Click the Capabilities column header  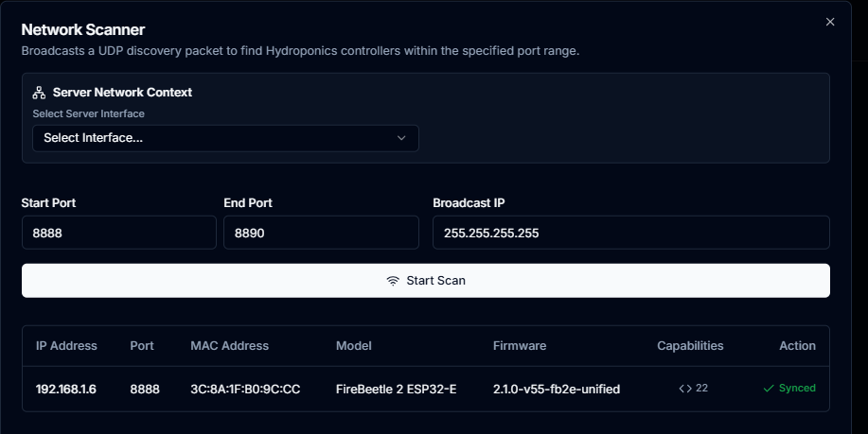[690, 345]
